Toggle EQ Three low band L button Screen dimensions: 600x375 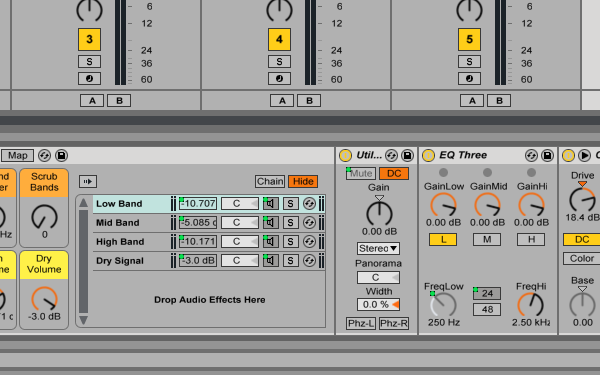443,240
